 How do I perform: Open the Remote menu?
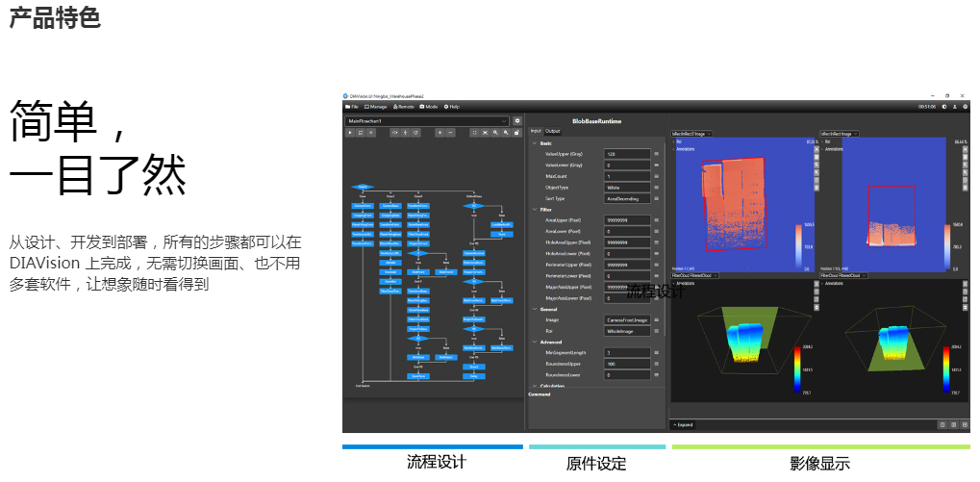[404, 107]
